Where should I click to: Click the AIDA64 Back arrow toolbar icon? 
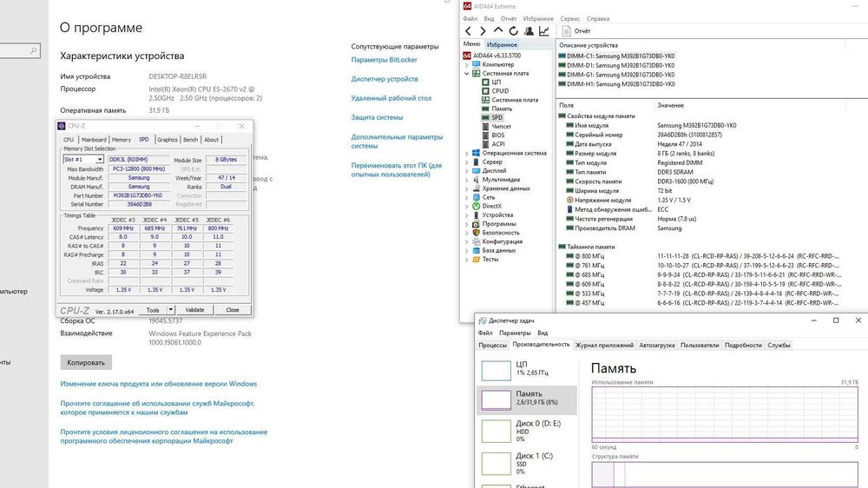469,31
